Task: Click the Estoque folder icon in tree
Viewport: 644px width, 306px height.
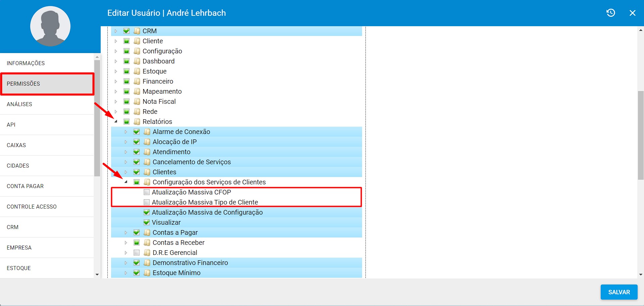Action: (137, 71)
